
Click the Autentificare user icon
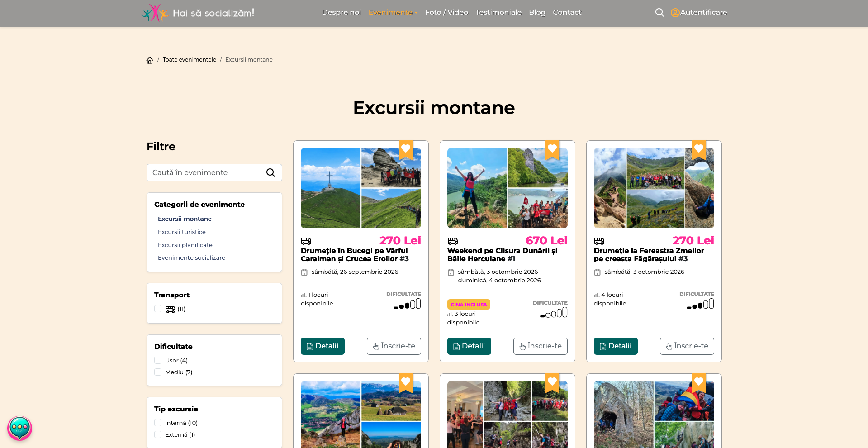[x=675, y=13]
